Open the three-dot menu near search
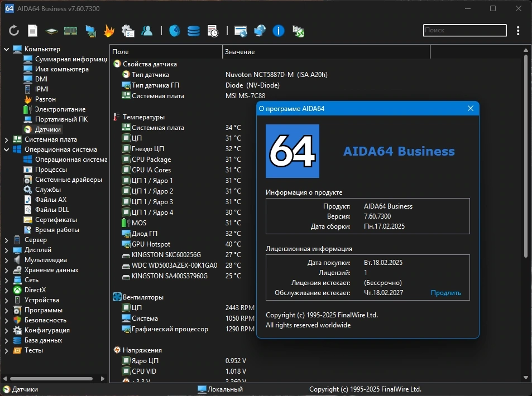The height and width of the screenshot is (396, 532). pos(517,31)
